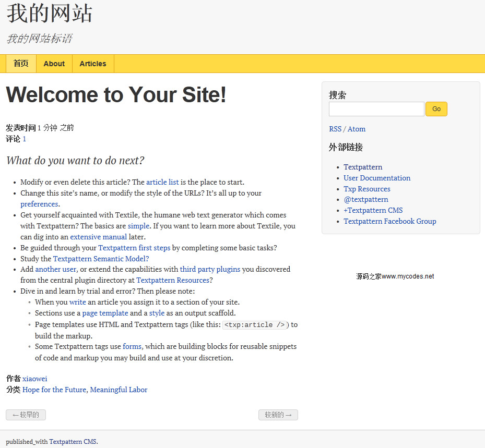Click the What do you want to do next? subheading

(x=75, y=161)
